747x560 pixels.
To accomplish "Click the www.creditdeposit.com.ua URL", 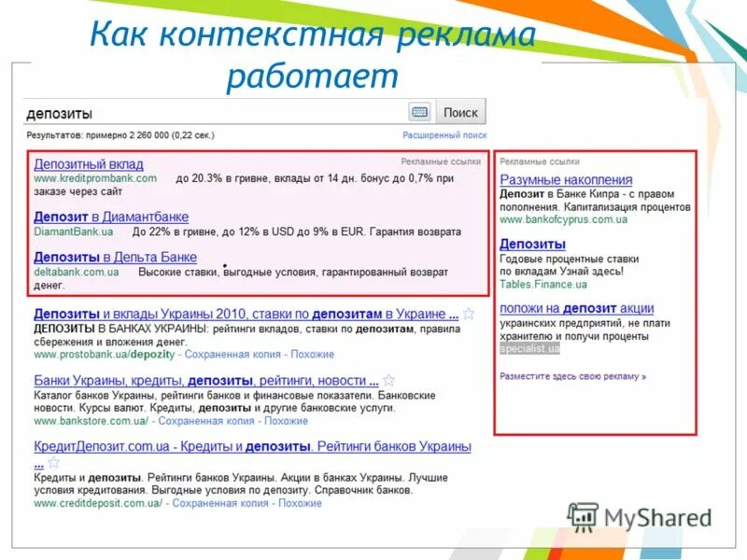I will tap(98, 503).
